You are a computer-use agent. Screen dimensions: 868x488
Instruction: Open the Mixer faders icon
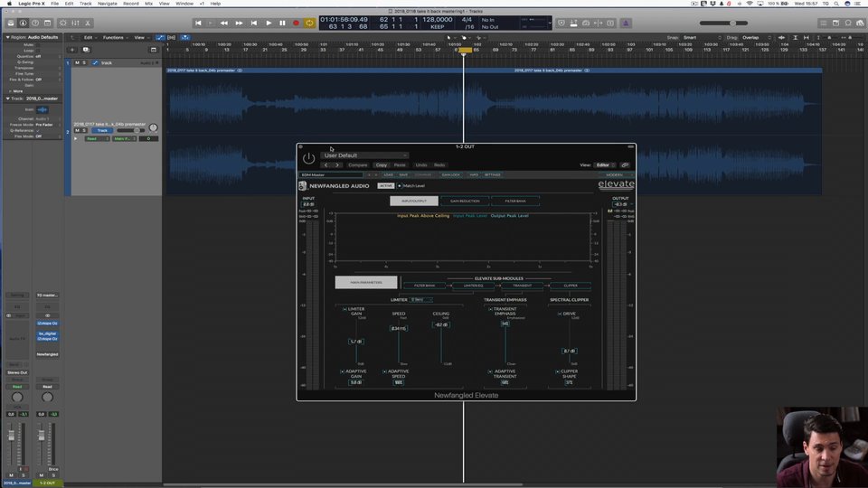[x=75, y=23]
